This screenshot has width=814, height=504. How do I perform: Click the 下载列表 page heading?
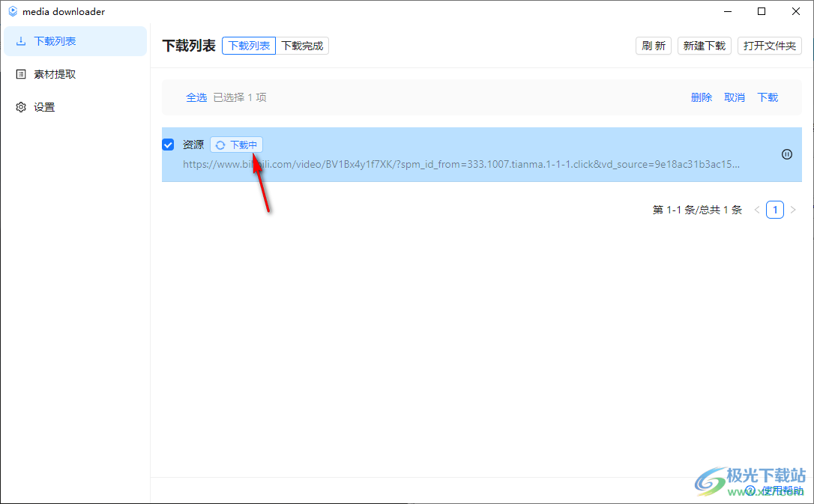[189, 46]
